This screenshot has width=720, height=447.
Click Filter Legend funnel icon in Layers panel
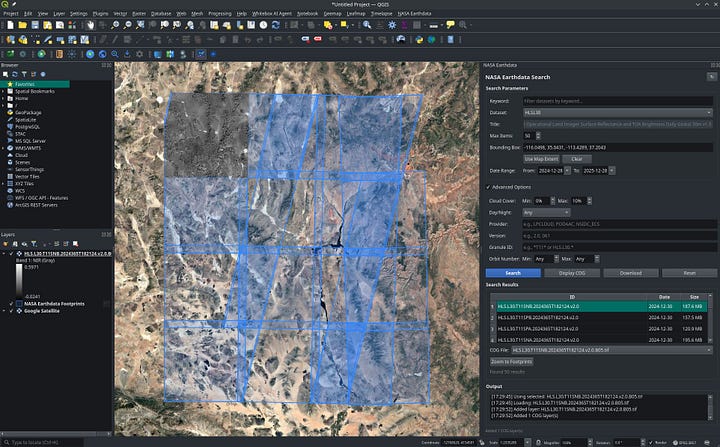tap(34, 244)
